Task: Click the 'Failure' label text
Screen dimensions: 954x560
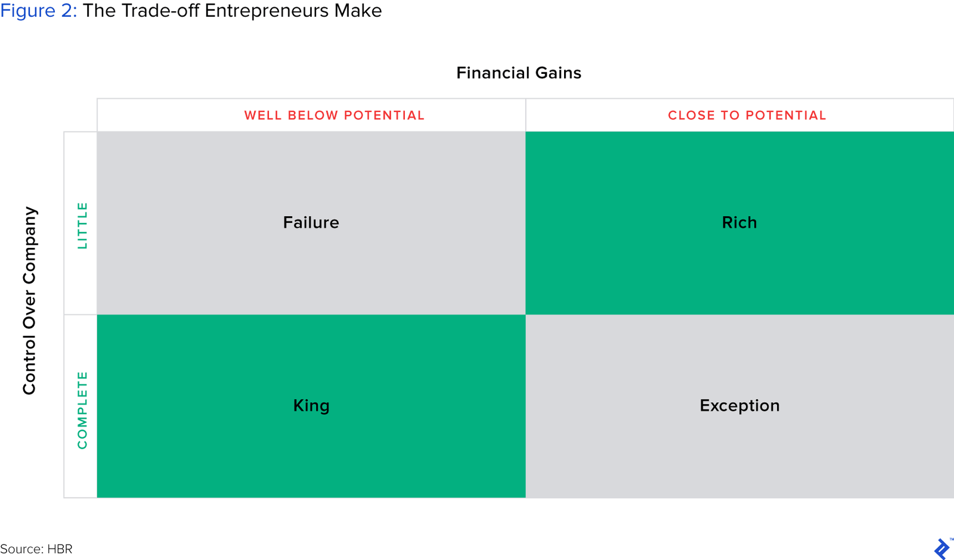Action: click(311, 222)
